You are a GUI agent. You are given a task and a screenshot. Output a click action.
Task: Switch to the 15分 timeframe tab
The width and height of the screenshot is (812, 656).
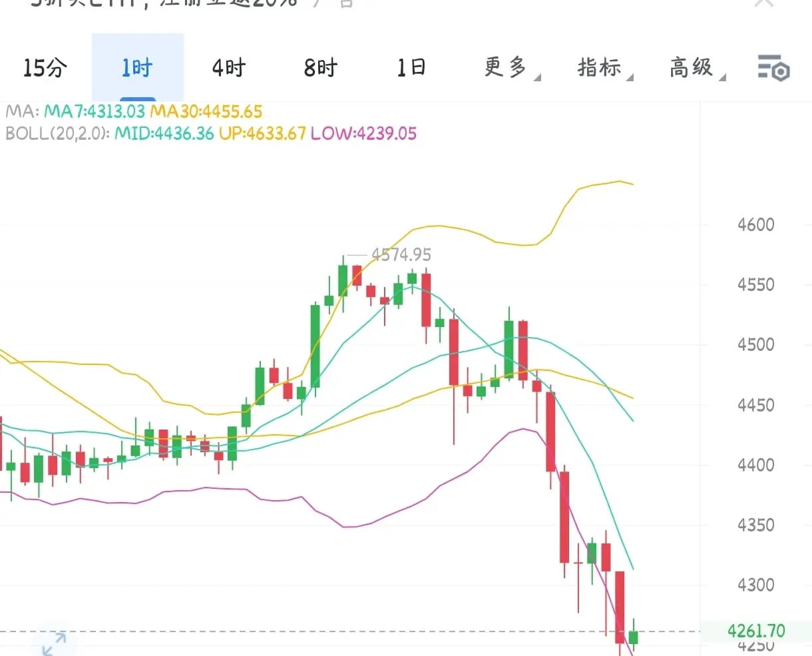tap(45, 67)
